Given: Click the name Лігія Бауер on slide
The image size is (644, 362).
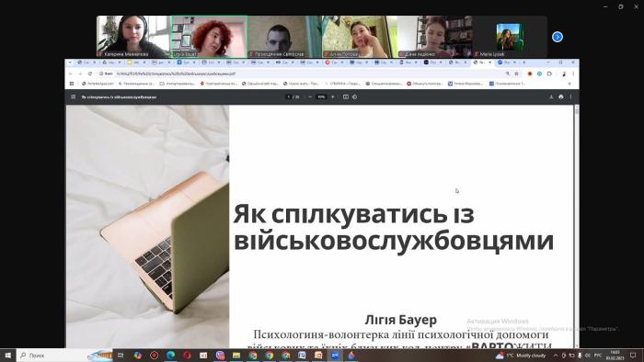Looking at the screenshot, I should tap(400, 320).
